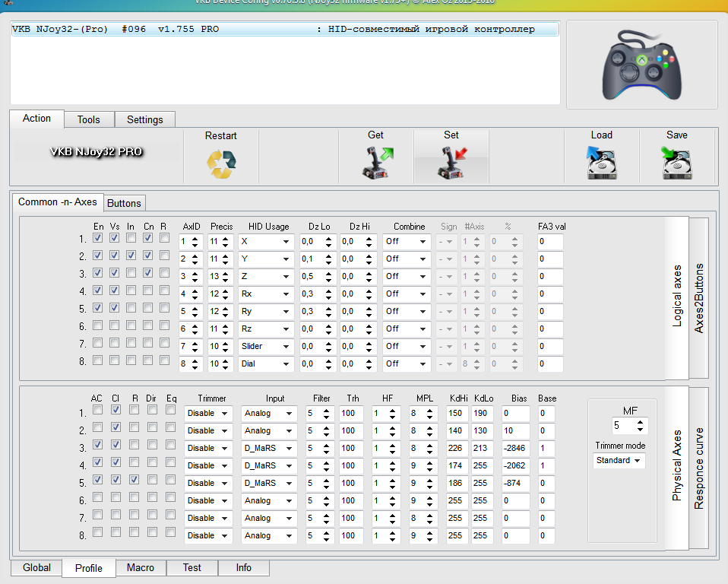This screenshot has width=728, height=584.
Task: Open Trimmer mode Standard dropdown
Action: pyautogui.click(x=619, y=460)
